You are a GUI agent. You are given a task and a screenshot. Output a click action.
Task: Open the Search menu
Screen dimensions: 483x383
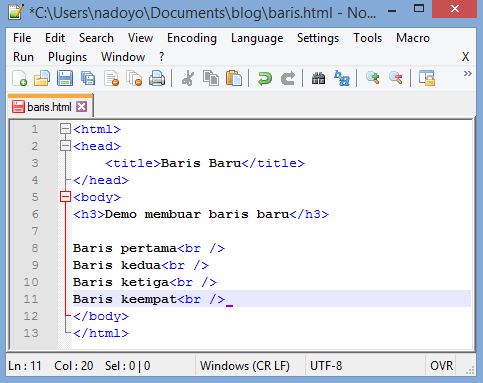(96, 38)
